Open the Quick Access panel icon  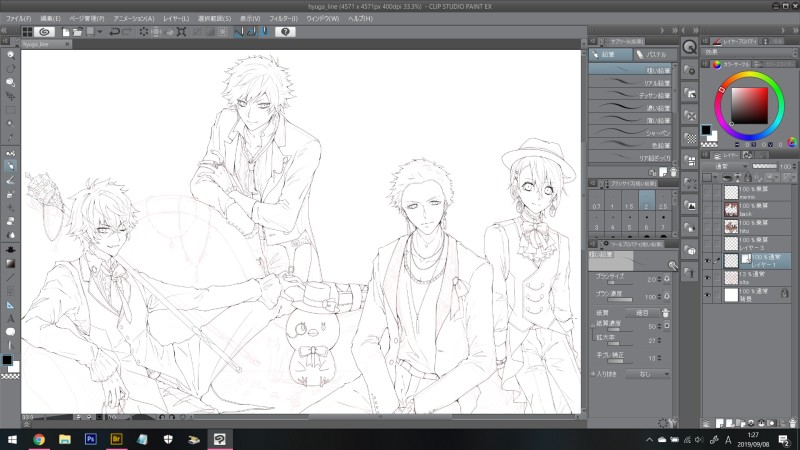[690, 47]
